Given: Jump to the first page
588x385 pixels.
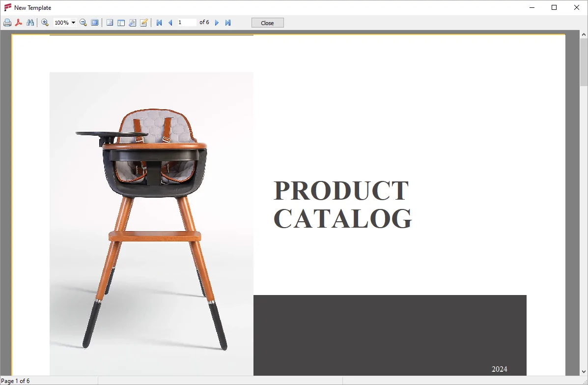Looking at the screenshot, I should pyautogui.click(x=159, y=22).
